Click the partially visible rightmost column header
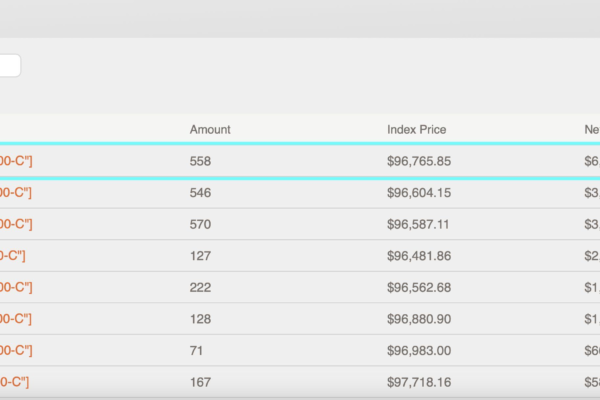 tap(591, 129)
